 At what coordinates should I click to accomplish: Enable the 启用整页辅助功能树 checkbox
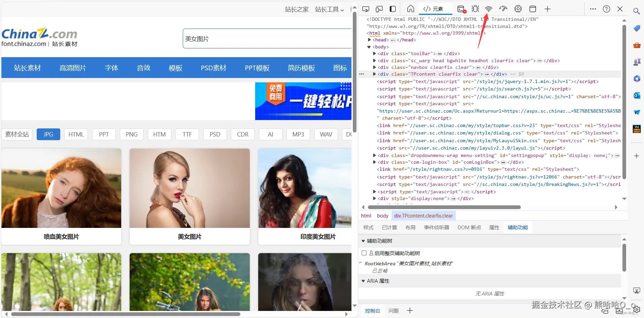pos(364,253)
